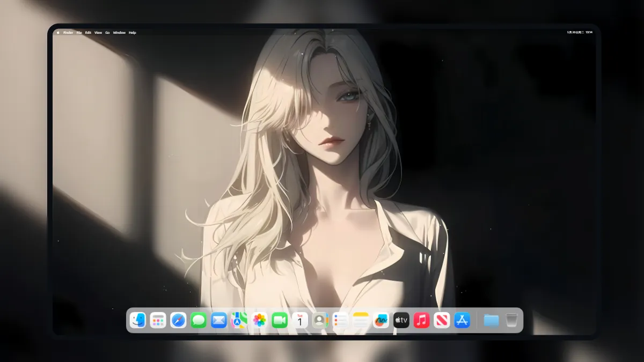Open the Downloads folder in the dock
The height and width of the screenshot is (362, 644).
[x=491, y=321]
